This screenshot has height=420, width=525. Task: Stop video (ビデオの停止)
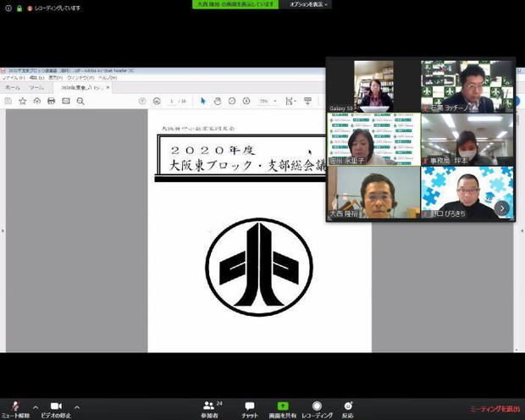[56, 410]
